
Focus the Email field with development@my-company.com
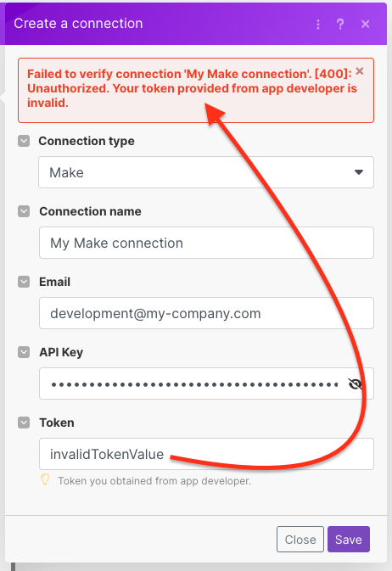(x=206, y=313)
